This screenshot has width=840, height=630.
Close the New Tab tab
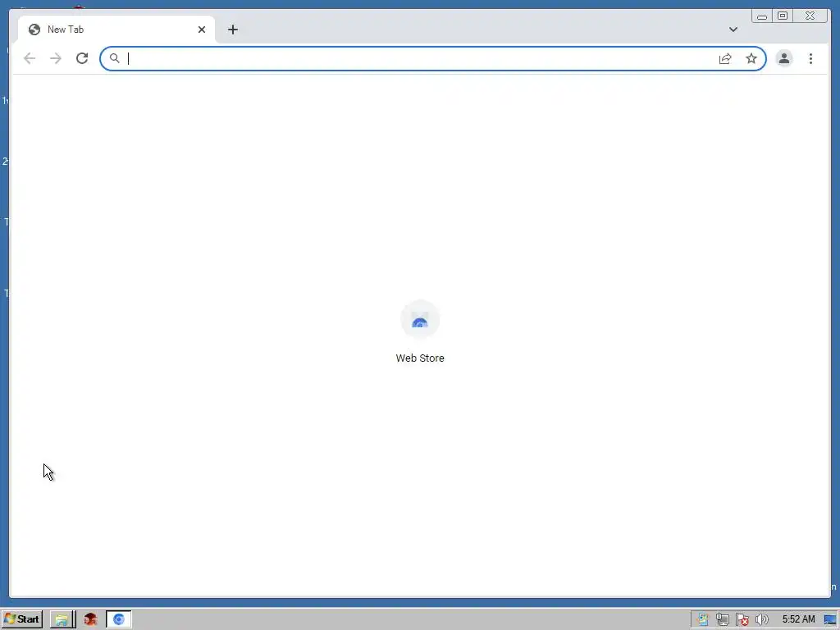[202, 30]
